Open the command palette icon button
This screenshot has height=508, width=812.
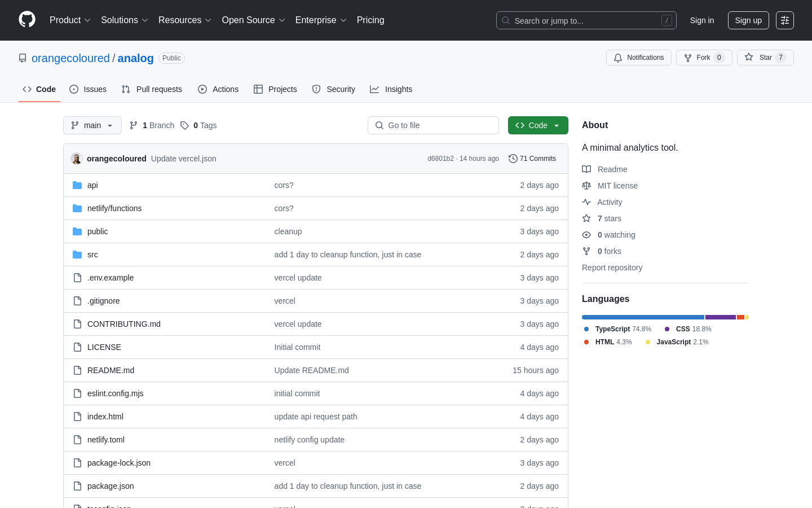click(x=785, y=20)
